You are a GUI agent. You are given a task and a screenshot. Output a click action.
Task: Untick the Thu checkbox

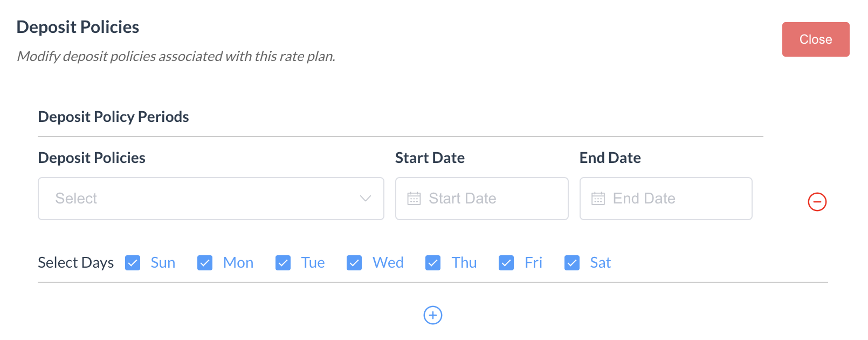(x=433, y=263)
